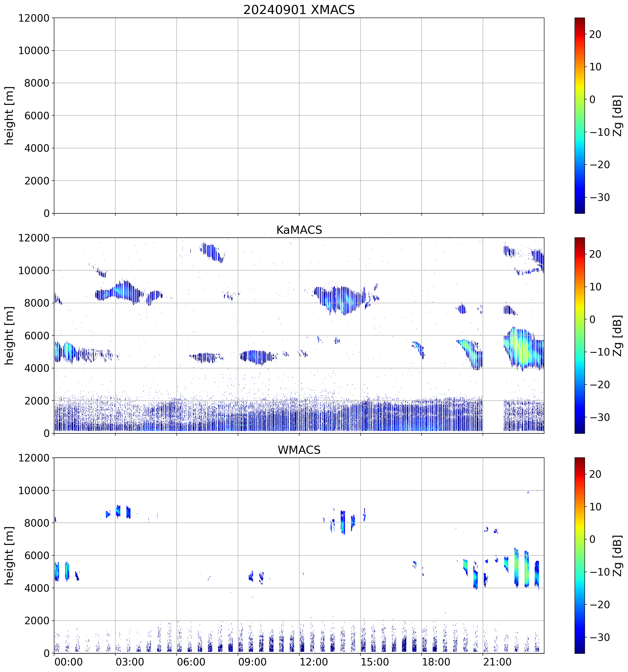Click the KaMACS panel height axis label
The width and height of the screenshot is (628, 672).
9,335
